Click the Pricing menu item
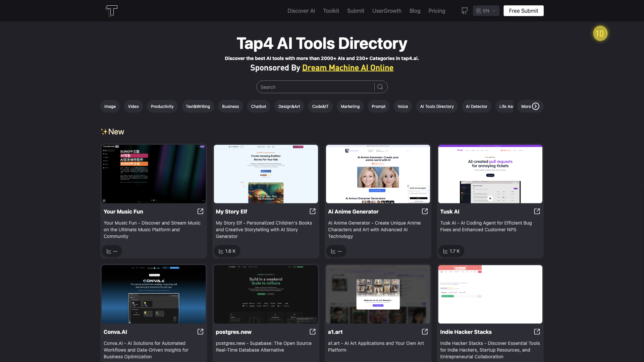This screenshot has height=362, width=644. tap(437, 11)
